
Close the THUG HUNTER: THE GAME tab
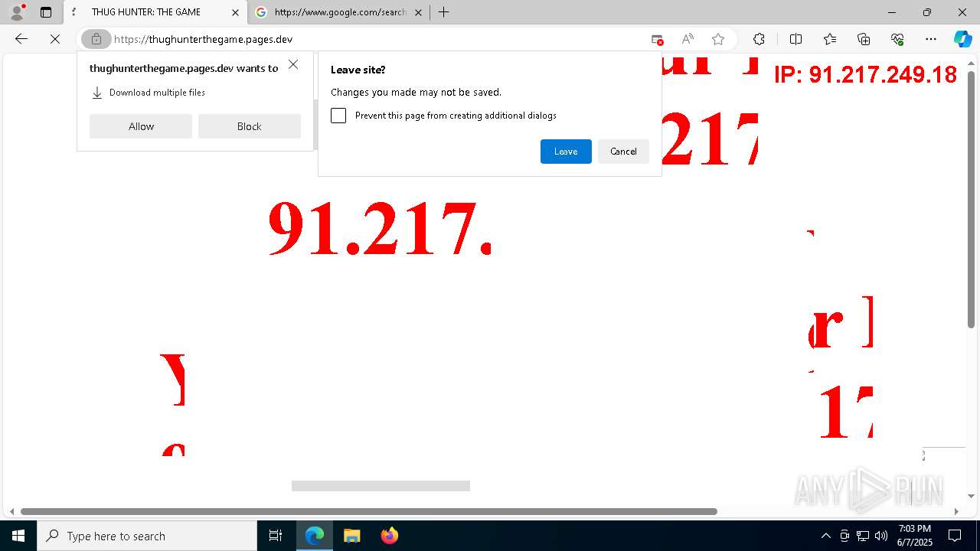pyautogui.click(x=235, y=12)
